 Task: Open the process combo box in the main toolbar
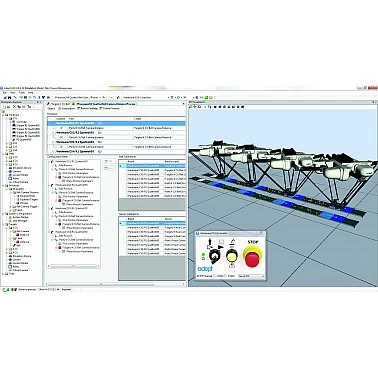(x=78, y=97)
